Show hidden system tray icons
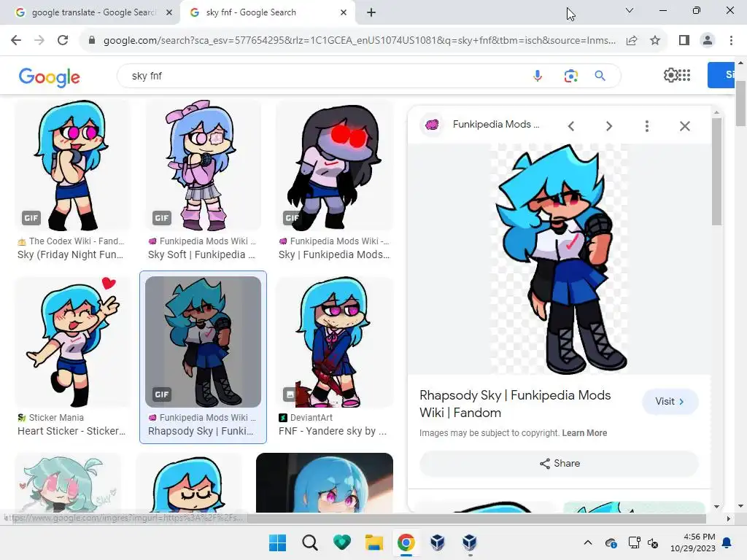 click(588, 542)
